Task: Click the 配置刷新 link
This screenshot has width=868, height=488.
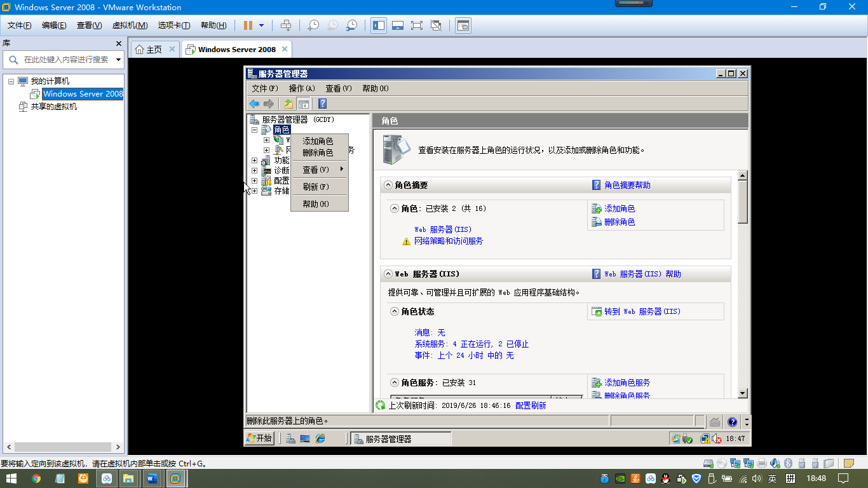Action: coord(531,405)
